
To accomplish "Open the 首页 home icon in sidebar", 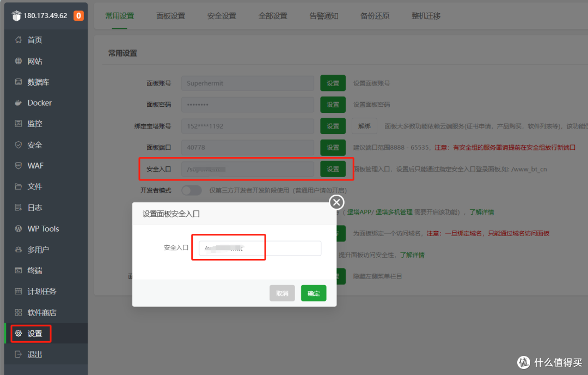I will (19, 40).
